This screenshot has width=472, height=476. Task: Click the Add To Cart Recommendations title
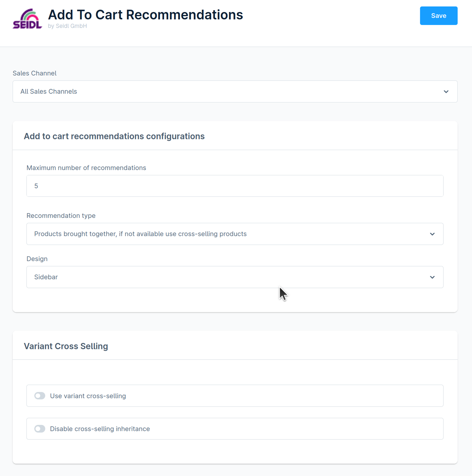146,15
